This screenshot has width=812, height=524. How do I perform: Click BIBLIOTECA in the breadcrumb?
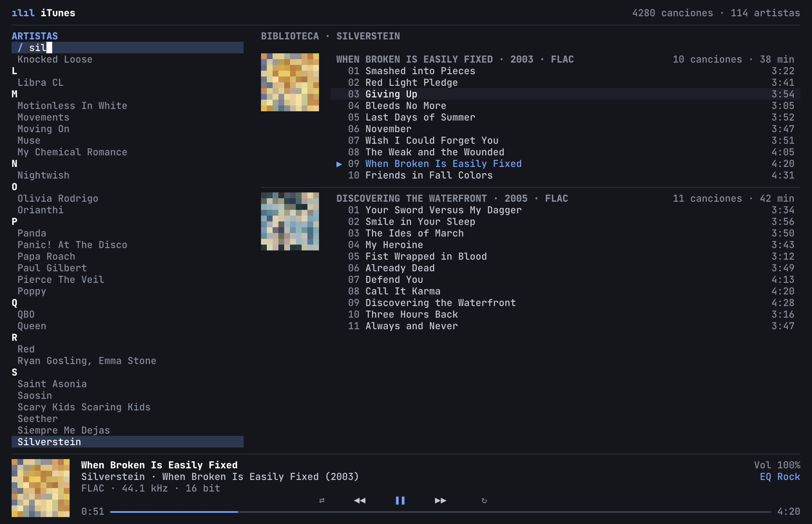[x=290, y=36]
